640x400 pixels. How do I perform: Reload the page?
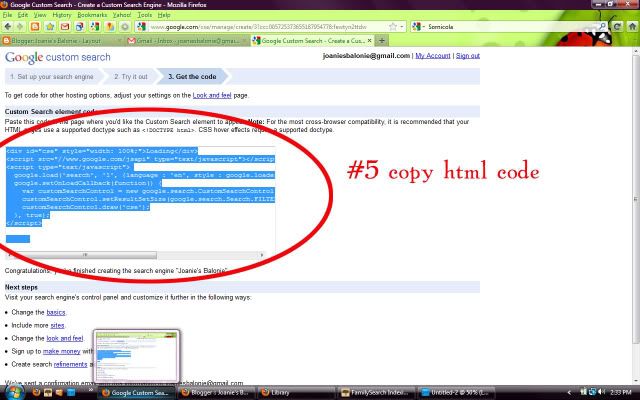pos(617,27)
